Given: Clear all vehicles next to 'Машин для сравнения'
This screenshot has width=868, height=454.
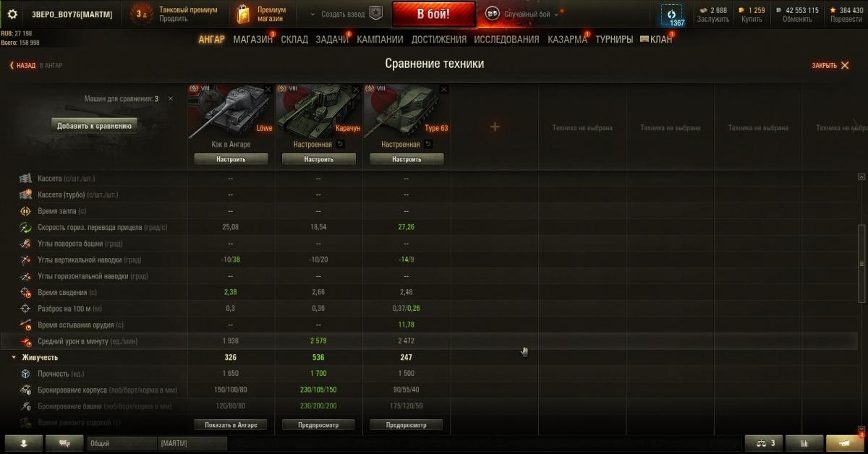Looking at the screenshot, I should point(171,98).
